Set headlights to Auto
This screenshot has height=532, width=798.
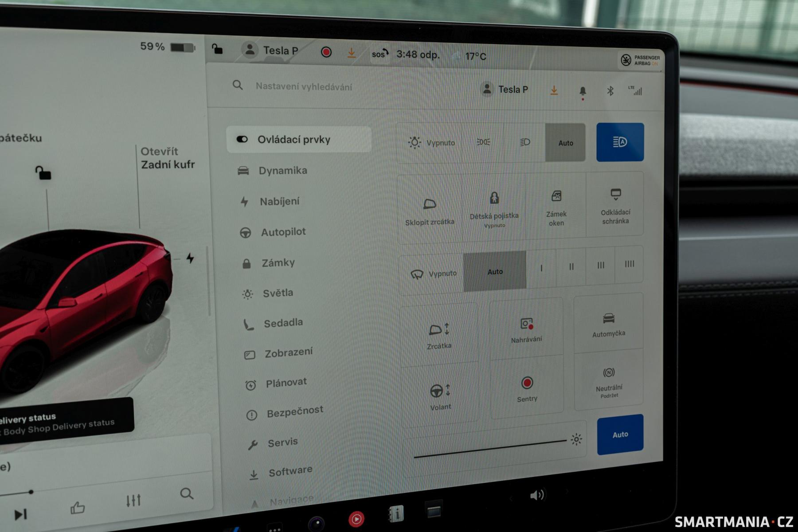point(565,143)
